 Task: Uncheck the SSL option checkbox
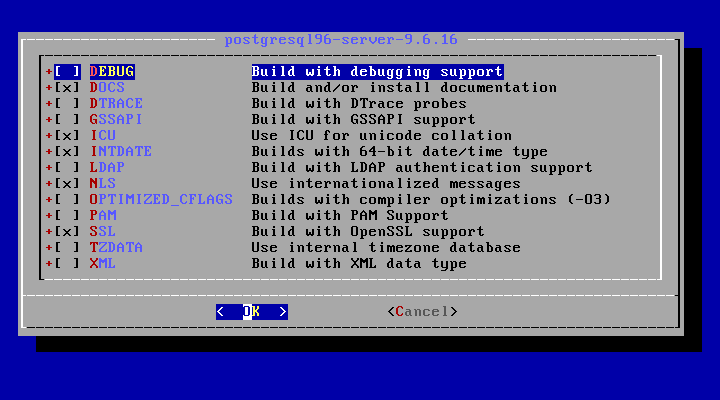68,231
